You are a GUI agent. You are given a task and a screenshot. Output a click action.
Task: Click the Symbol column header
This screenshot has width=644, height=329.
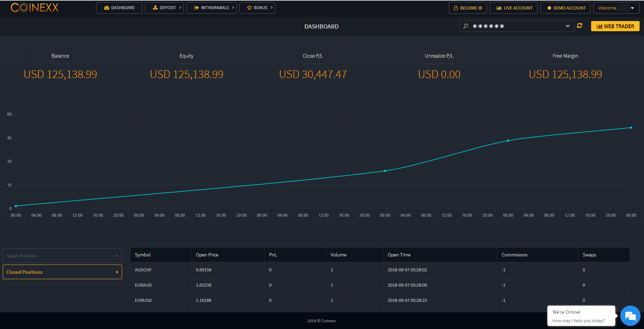tap(143, 255)
